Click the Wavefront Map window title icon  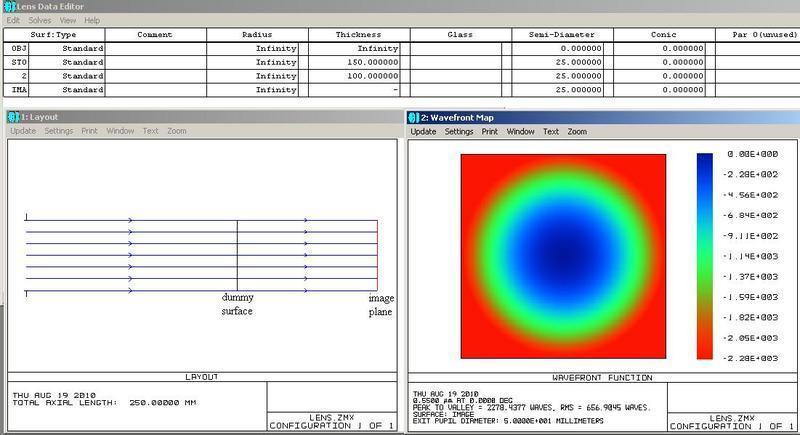[414, 117]
